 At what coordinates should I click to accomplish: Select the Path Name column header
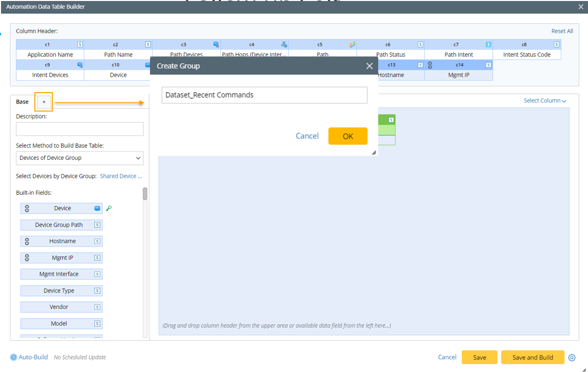118,55
